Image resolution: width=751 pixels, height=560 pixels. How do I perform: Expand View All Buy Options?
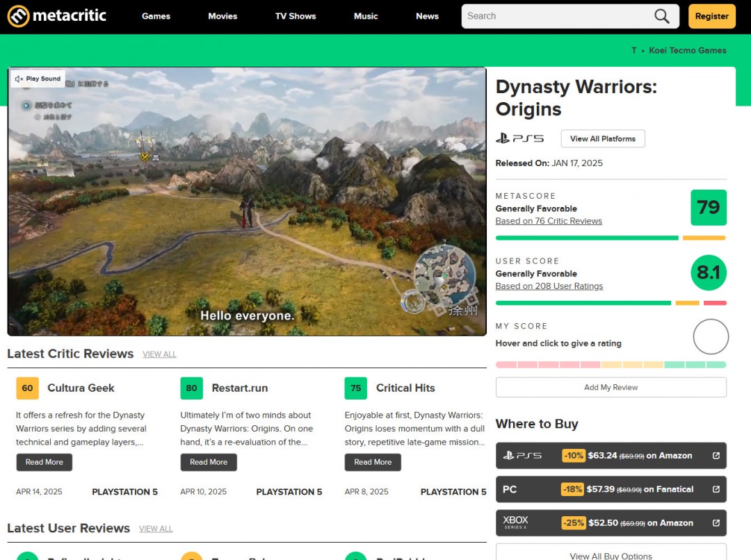(x=611, y=555)
